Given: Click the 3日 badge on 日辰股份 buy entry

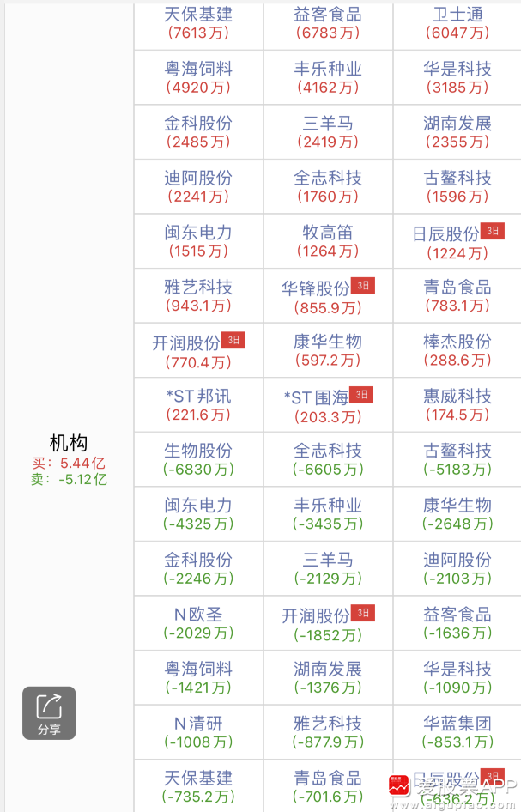Looking at the screenshot, I should pos(492,231).
